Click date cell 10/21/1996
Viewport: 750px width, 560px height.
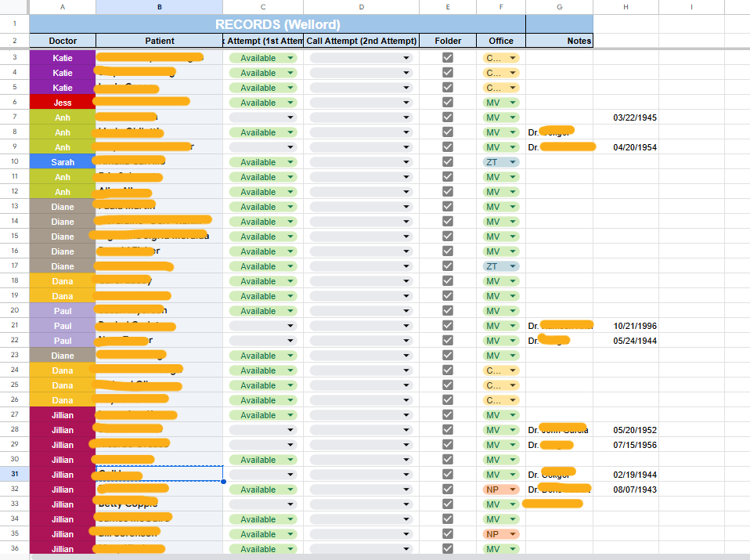click(626, 326)
